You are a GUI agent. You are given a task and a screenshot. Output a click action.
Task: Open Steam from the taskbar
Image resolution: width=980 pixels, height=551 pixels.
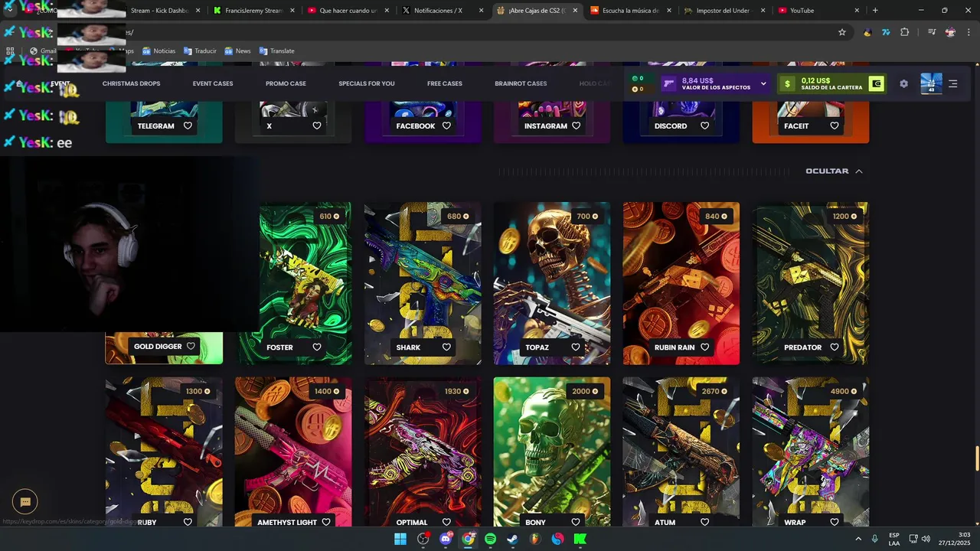click(x=512, y=539)
